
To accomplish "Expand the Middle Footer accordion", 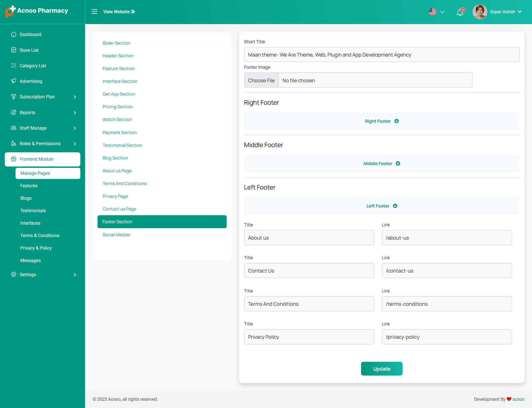I will (x=382, y=163).
